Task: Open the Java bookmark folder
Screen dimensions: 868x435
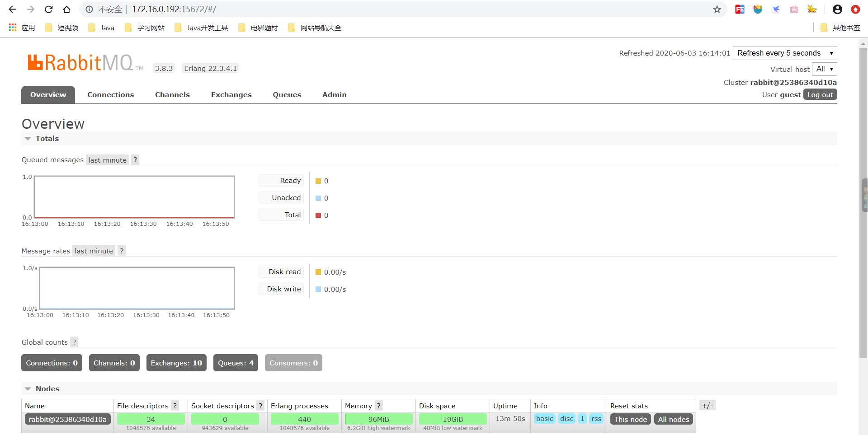Action: 101,28
